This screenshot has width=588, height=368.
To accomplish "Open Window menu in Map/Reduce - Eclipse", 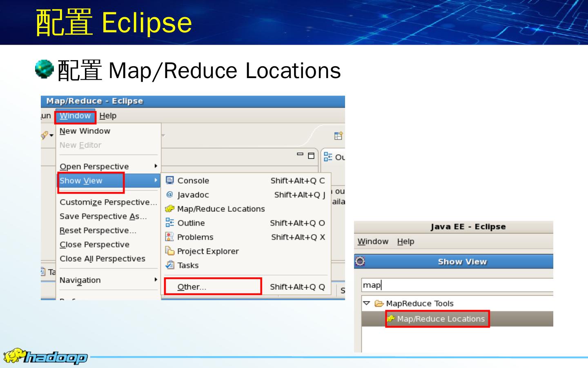I will [x=75, y=116].
